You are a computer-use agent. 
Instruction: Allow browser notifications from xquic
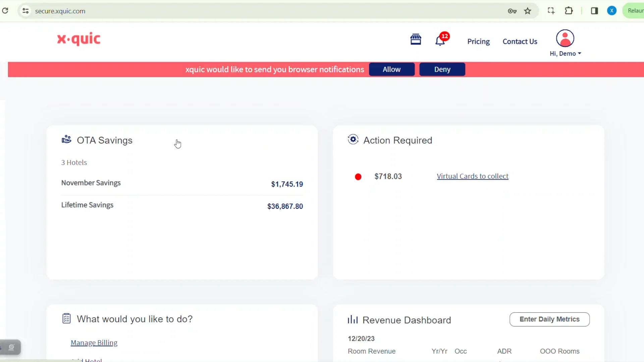(x=392, y=69)
